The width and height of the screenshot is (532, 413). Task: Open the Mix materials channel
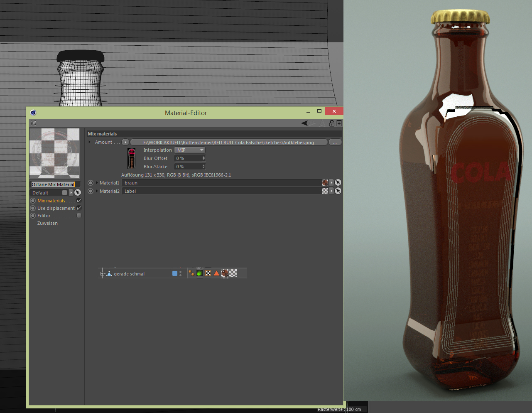click(x=51, y=201)
